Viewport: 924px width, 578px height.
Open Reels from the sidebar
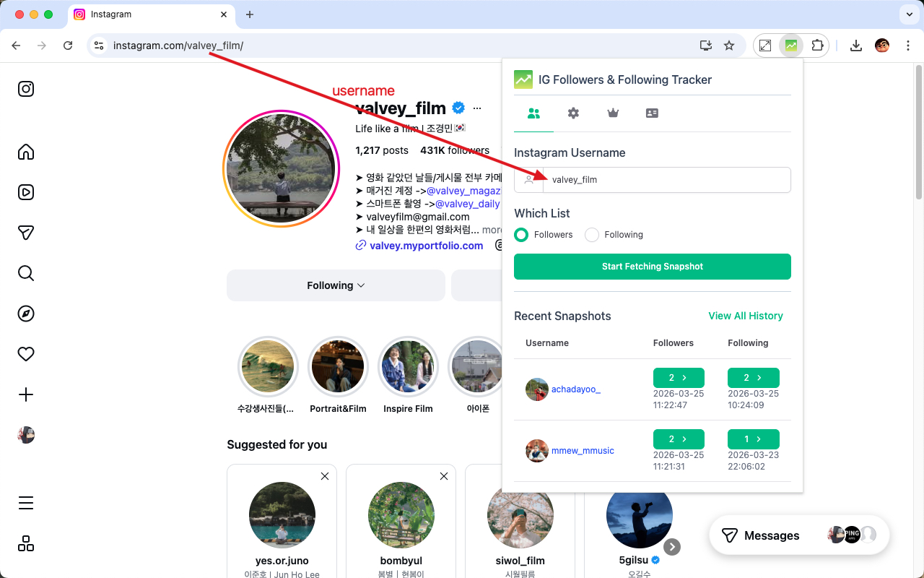click(x=26, y=192)
